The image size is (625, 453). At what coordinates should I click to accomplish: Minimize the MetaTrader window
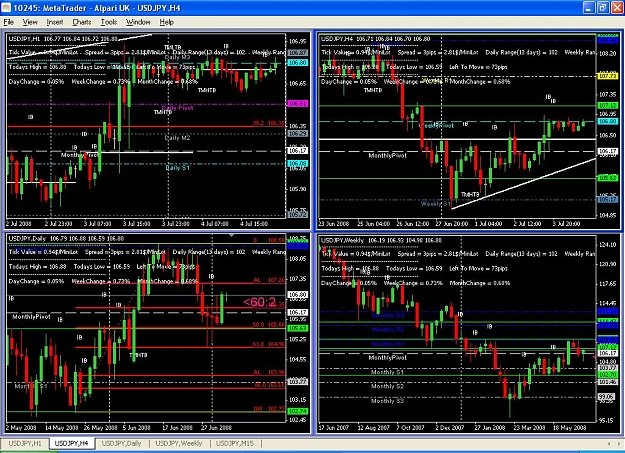589,8
